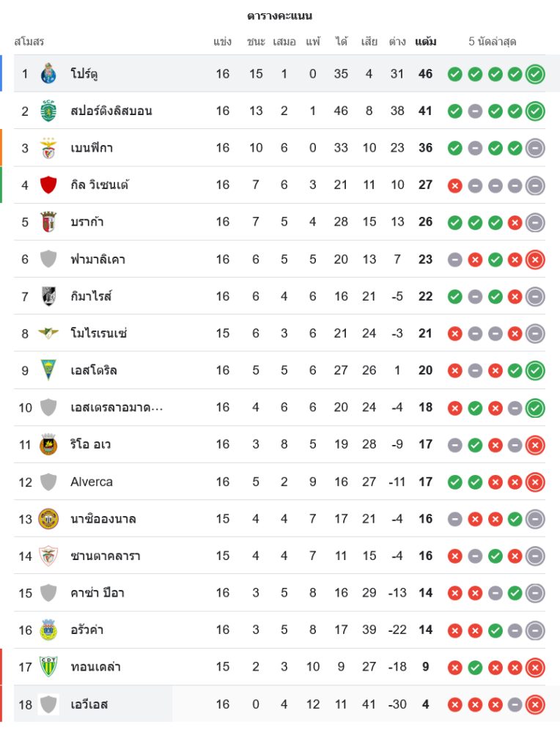Viewport: 560px width, 733px height.
Task: Click the Braga club crest icon
Action: click(x=48, y=222)
